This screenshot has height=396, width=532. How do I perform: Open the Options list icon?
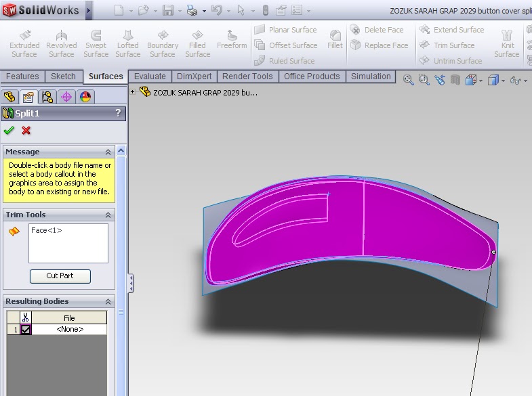pyautogui.click(x=297, y=10)
